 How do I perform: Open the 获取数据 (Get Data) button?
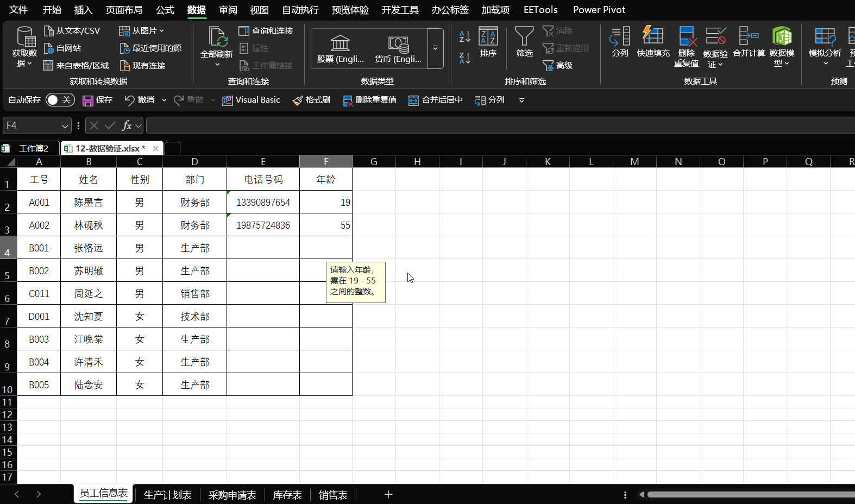[x=24, y=47]
